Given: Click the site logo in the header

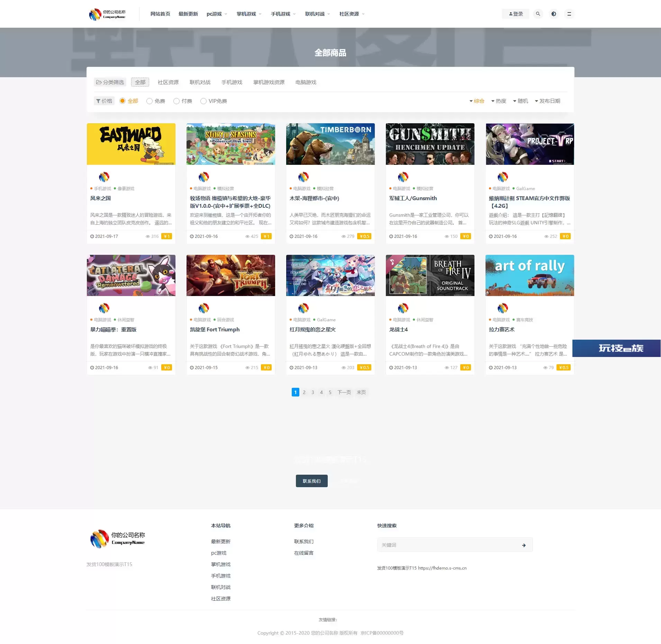Looking at the screenshot, I should (107, 14).
